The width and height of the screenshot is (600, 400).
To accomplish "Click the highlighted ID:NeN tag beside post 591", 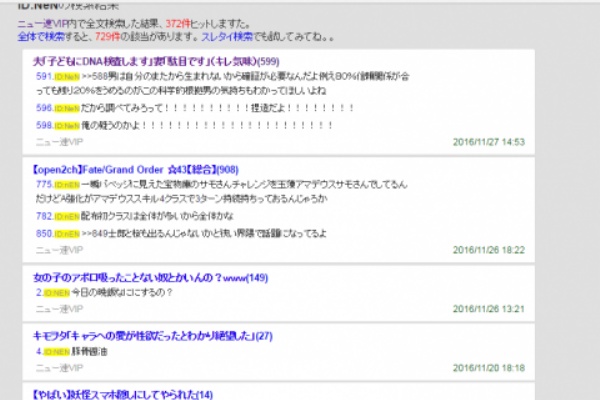I will [x=67, y=77].
